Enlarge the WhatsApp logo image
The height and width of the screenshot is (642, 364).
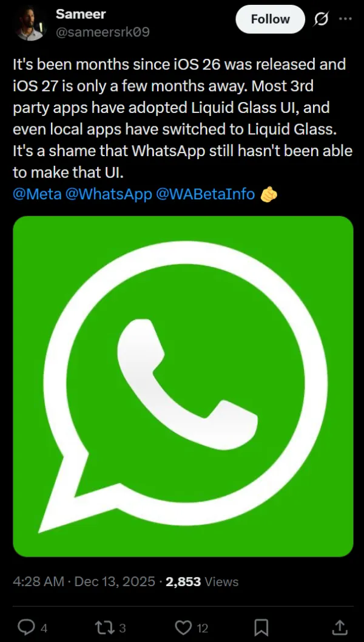183,386
